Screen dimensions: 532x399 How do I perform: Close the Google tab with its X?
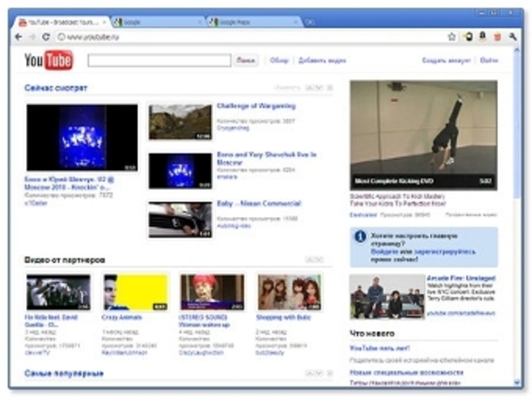201,22
